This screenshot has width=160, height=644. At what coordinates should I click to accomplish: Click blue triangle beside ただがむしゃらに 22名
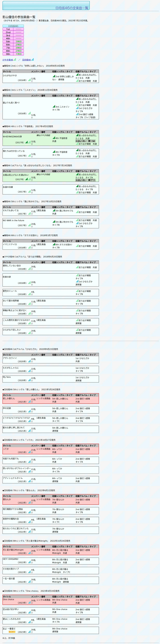29,371
